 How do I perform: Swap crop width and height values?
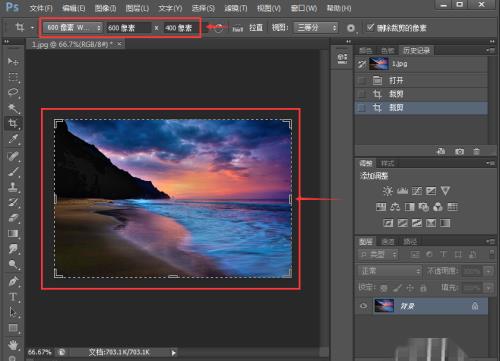[218, 28]
